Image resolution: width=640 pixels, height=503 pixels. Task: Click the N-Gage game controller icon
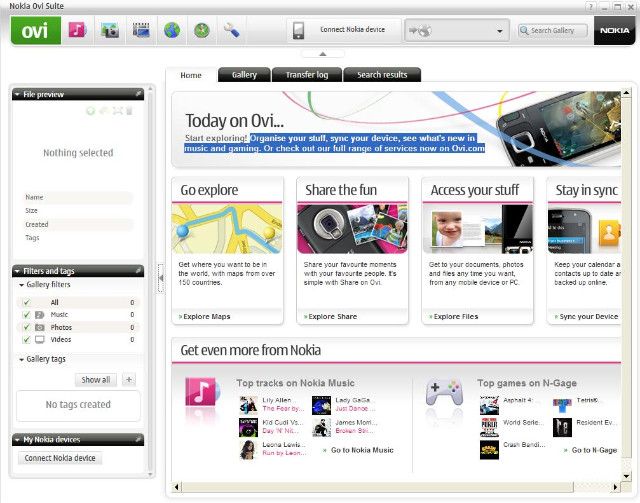tap(444, 392)
